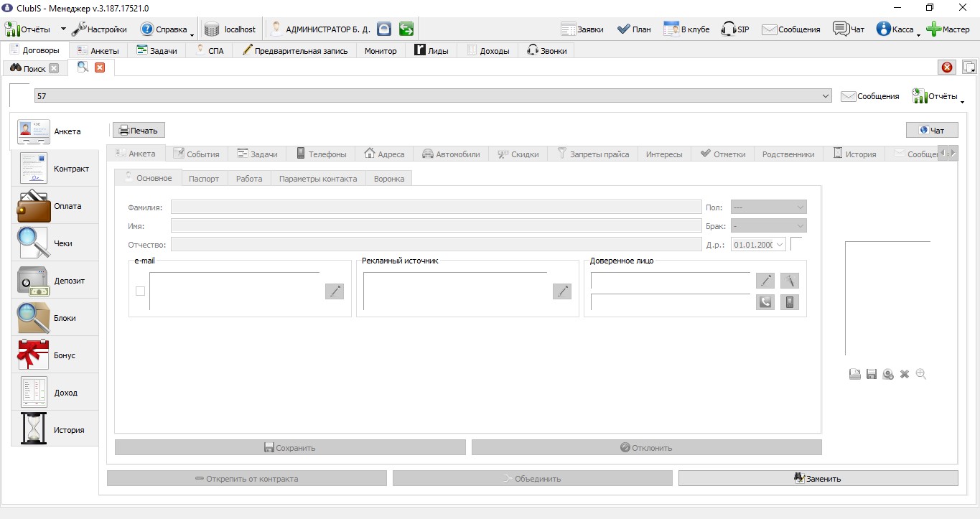Click the save photo floppy disk icon
The width and height of the screenshot is (980, 519).
tap(872, 374)
